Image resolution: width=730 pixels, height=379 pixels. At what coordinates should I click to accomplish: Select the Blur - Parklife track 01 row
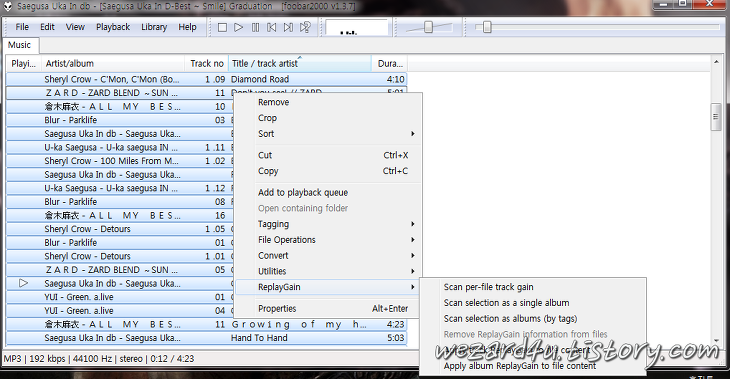click(120, 243)
